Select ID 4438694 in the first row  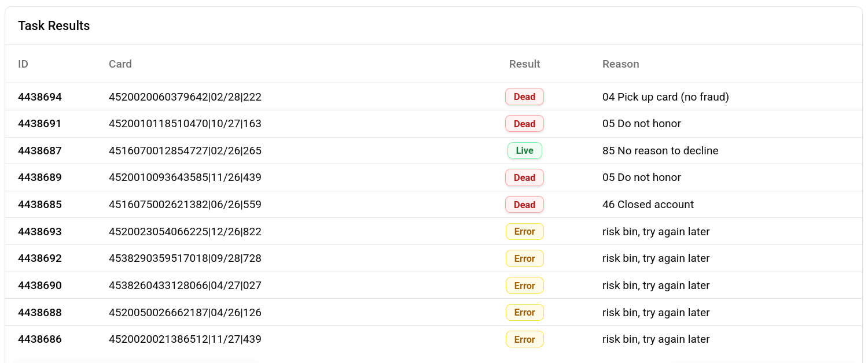click(x=40, y=97)
